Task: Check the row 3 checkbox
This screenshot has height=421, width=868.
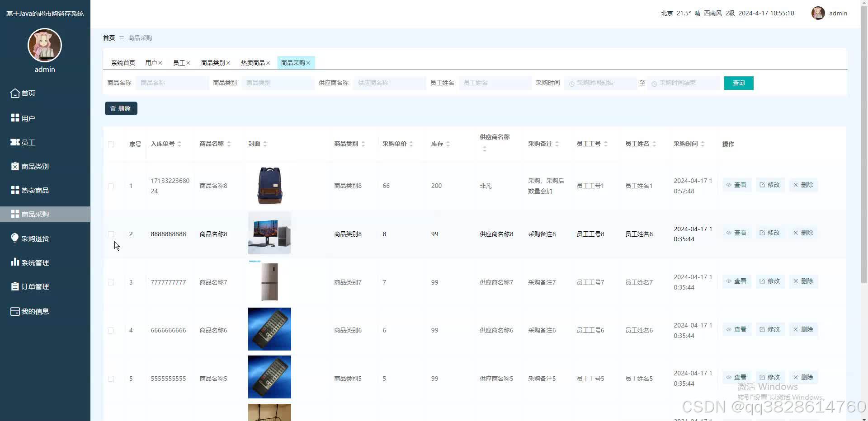Action: 111,282
